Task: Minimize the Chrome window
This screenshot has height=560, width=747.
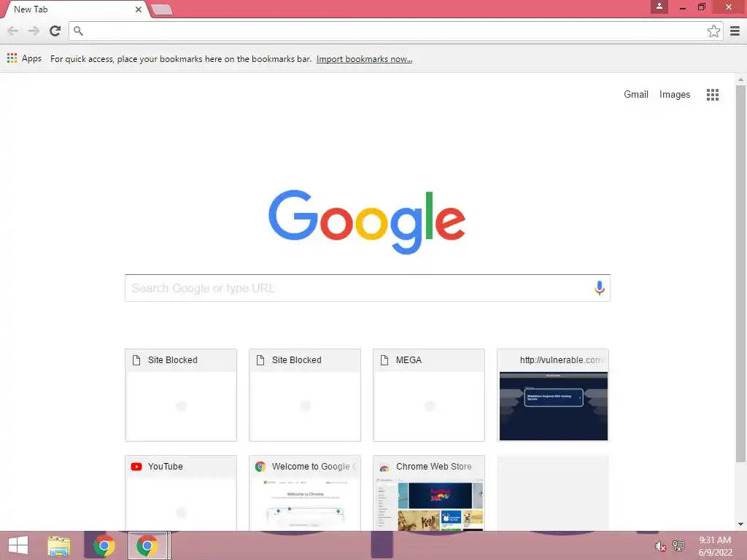Action: coord(682,7)
